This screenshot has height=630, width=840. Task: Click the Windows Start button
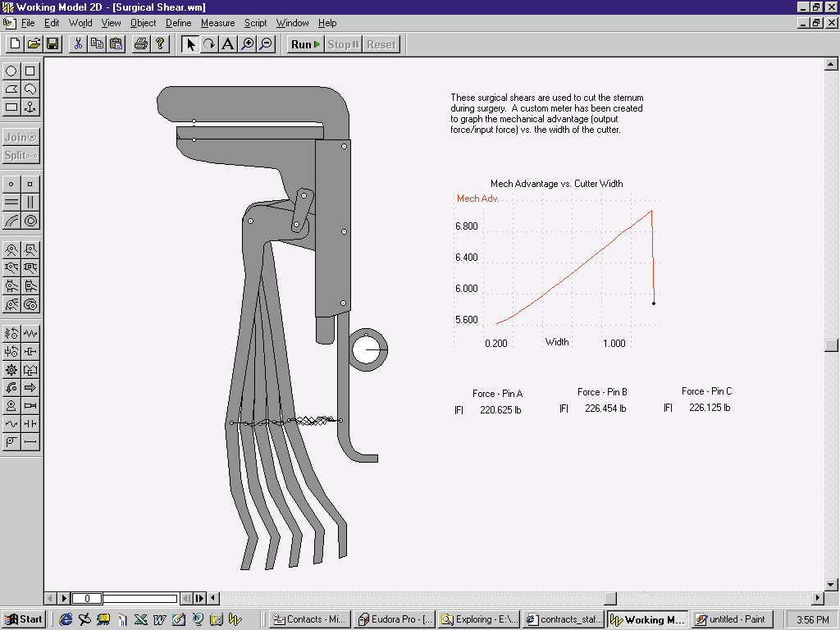[24, 619]
